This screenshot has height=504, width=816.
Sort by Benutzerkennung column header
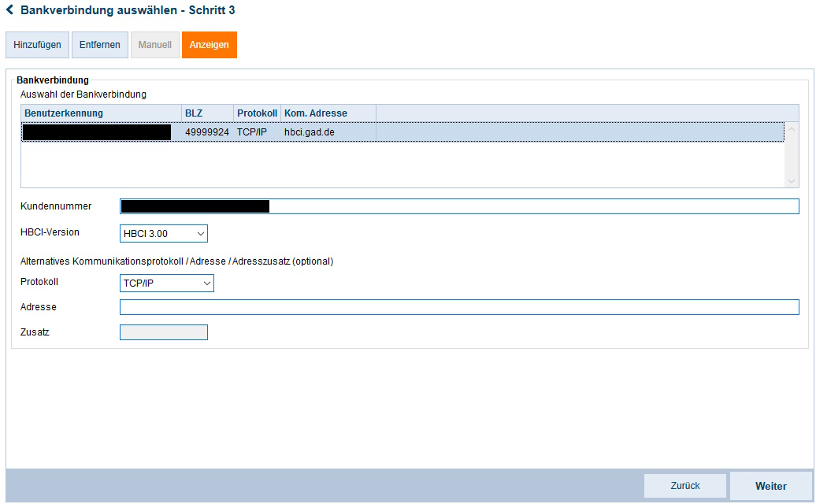point(101,113)
